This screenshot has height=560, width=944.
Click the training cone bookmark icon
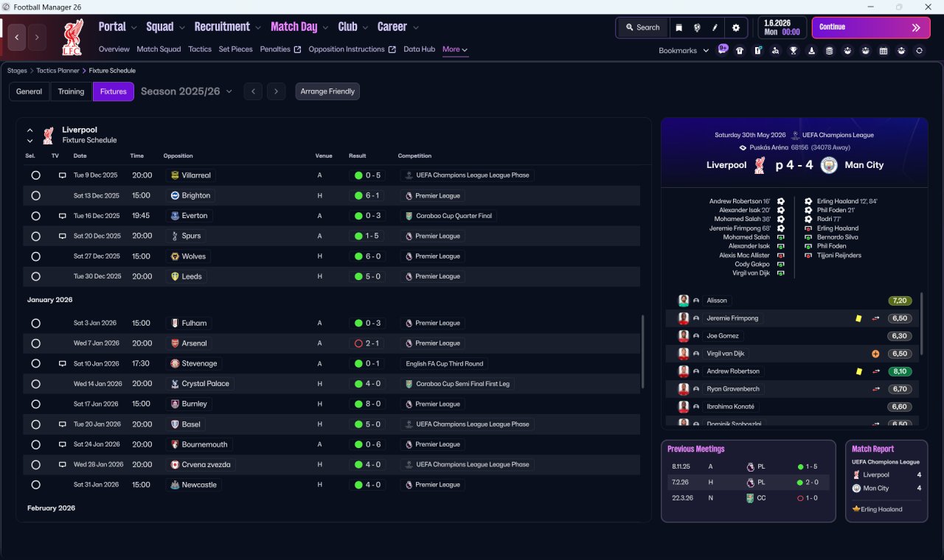(811, 51)
